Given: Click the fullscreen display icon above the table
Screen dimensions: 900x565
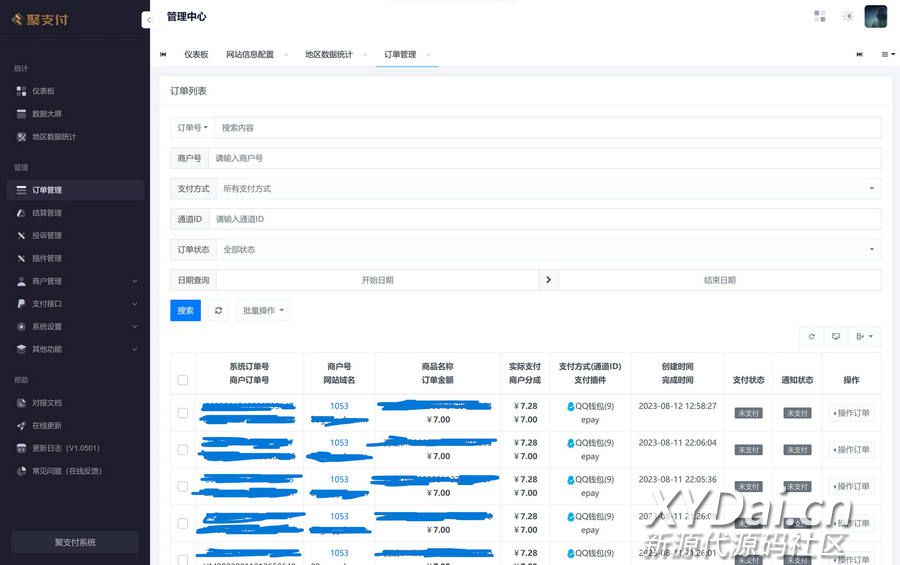Looking at the screenshot, I should 836,337.
